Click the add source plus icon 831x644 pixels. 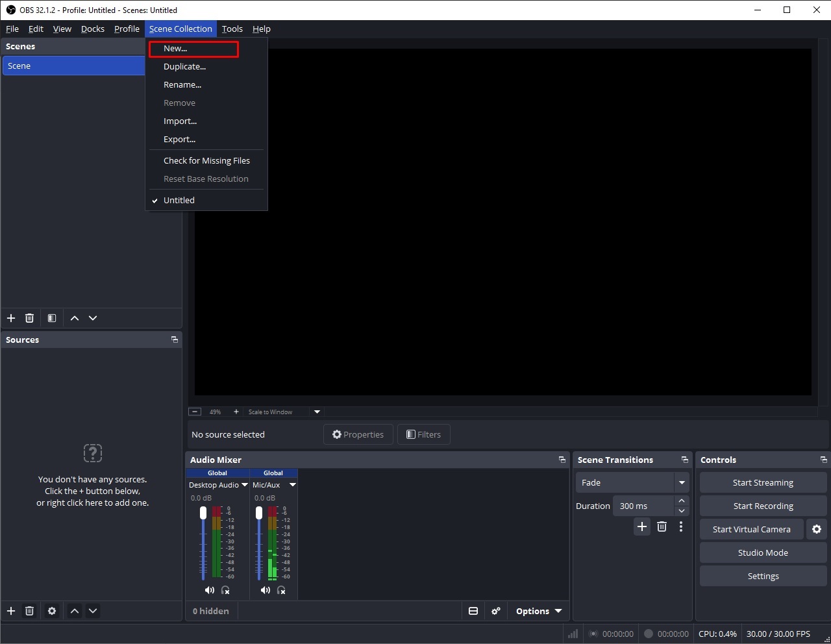click(11, 611)
